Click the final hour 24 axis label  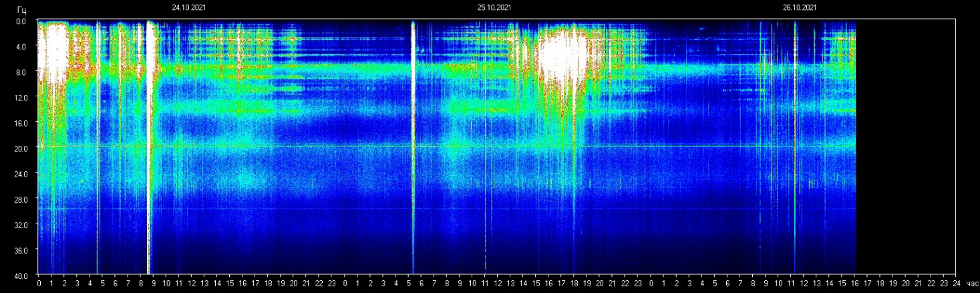[957, 284]
